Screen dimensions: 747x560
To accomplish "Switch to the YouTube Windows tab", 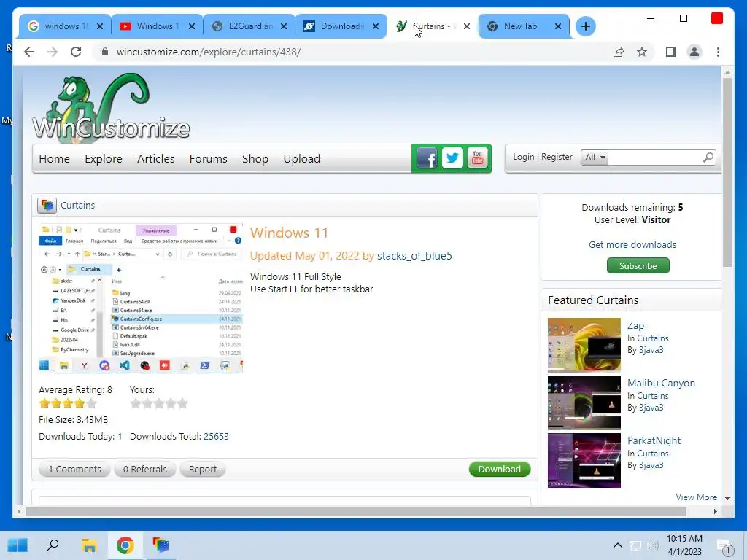I will pos(158,26).
